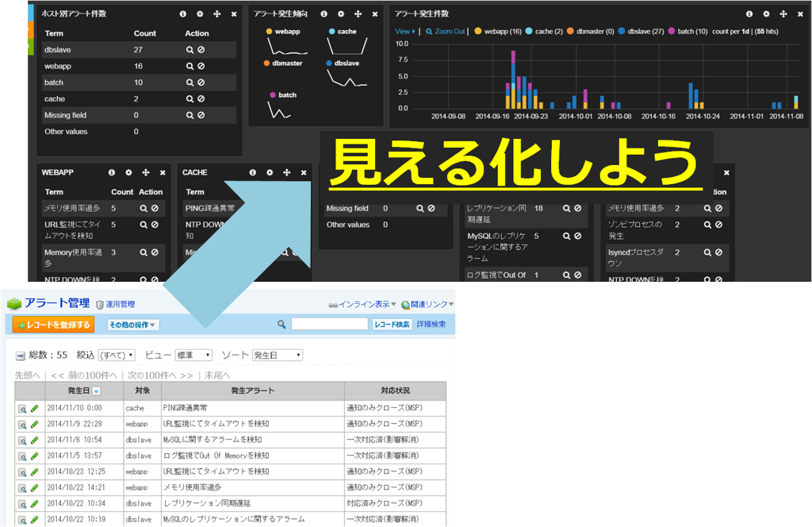The width and height of the screenshot is (812, 527).
Task: Open the 絞込 filter dropdown
Action: (x=116, y=354)
